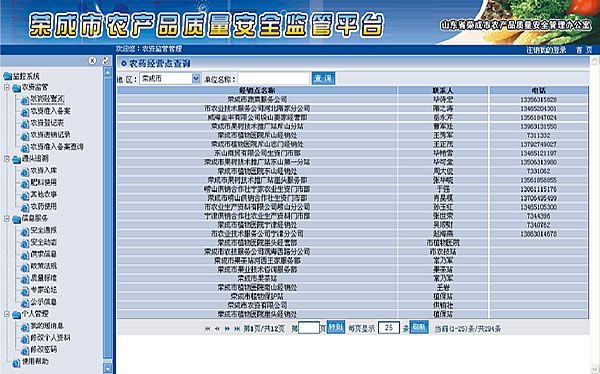
Task: Collapse the 信息服务 tree node
Action: tap(7, 219)
